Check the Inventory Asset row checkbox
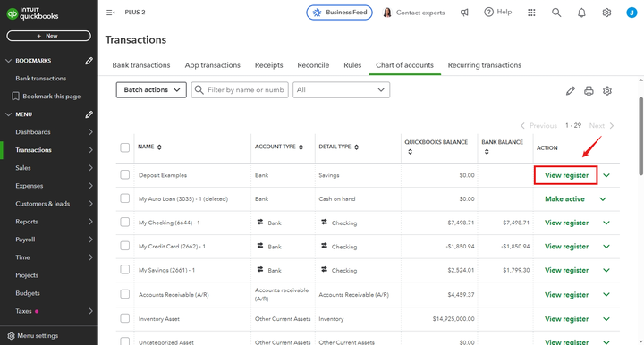644x345 pixels. tap(125, 318)
